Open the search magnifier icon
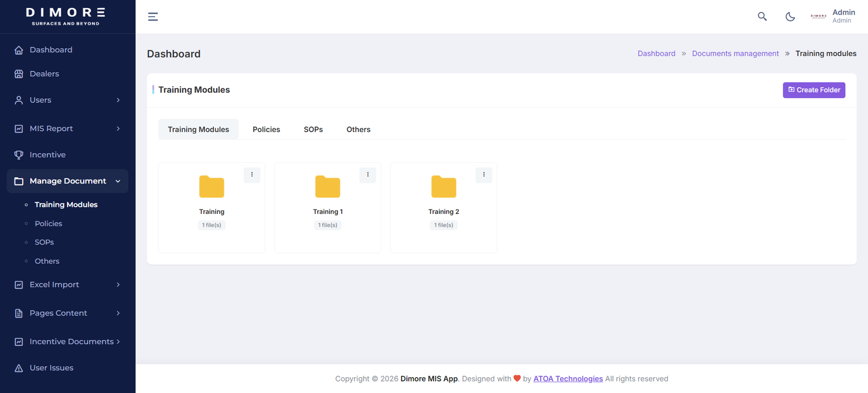This screenshot has width=868, height=393. [762, 16]
